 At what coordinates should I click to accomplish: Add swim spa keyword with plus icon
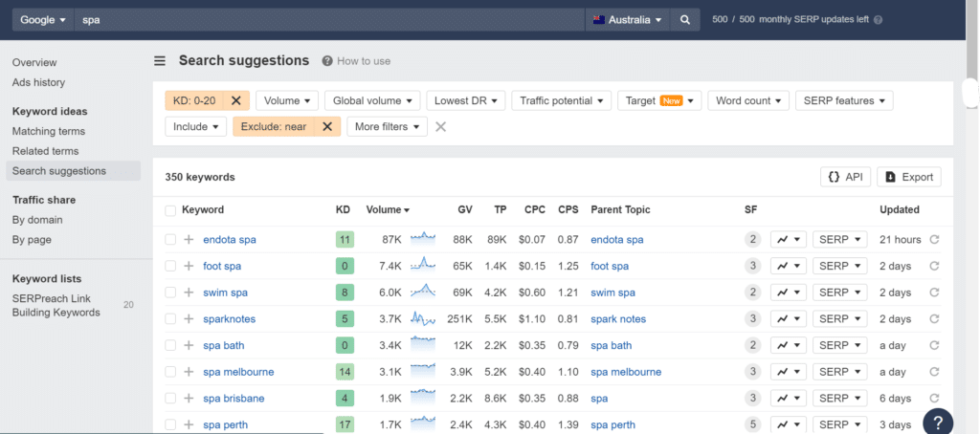(189, 293)
